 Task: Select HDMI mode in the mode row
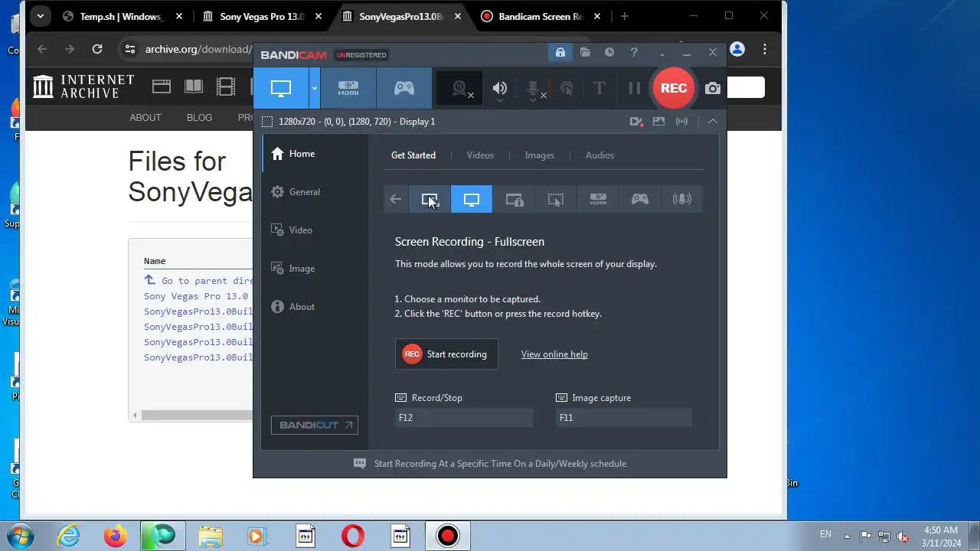click(598, 199)
